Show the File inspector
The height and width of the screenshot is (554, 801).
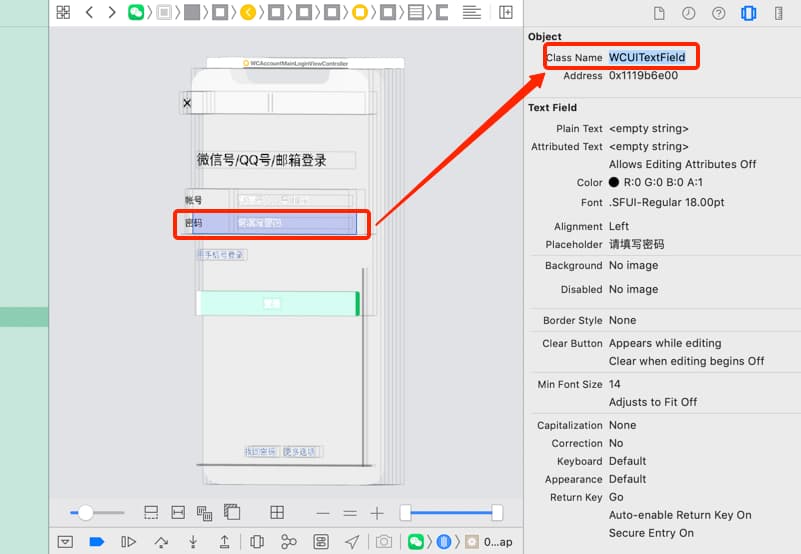pos(659,13)
